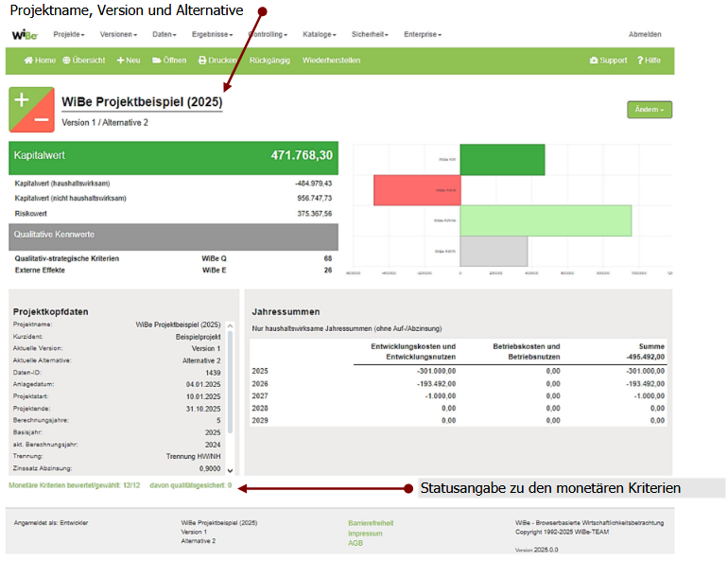
Task: Expand the Kataloge menu
Action: point(319,34)
